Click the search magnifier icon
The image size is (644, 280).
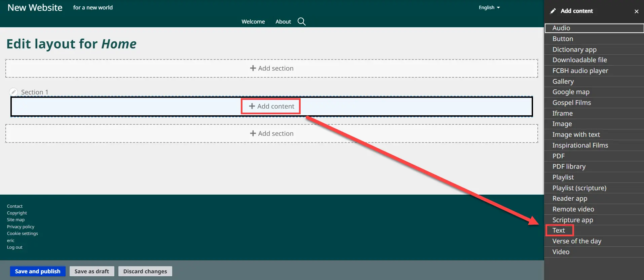301,22
